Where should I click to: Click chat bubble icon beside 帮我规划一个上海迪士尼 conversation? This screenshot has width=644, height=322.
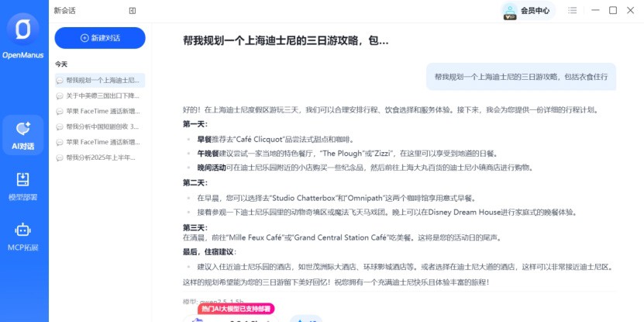point(60,80)
